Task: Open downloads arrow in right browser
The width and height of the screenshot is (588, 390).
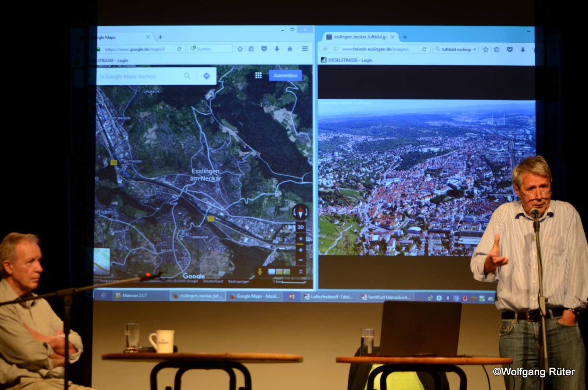Action: [x=523, y=49]
